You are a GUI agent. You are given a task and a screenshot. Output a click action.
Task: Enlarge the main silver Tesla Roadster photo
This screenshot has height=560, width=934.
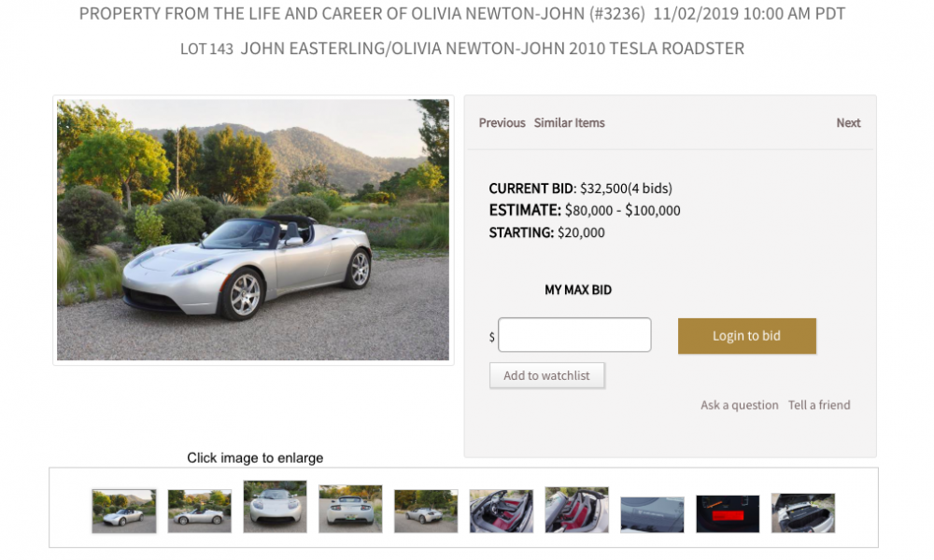(x=253, y=230)
